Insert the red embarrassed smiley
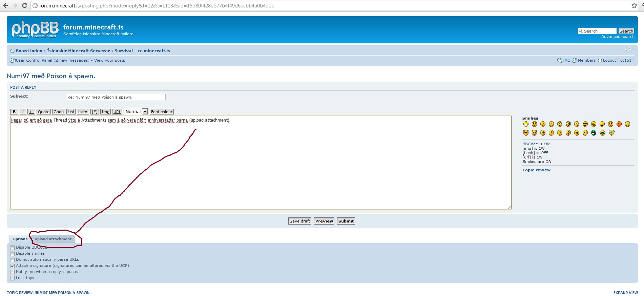 [619, 124]
